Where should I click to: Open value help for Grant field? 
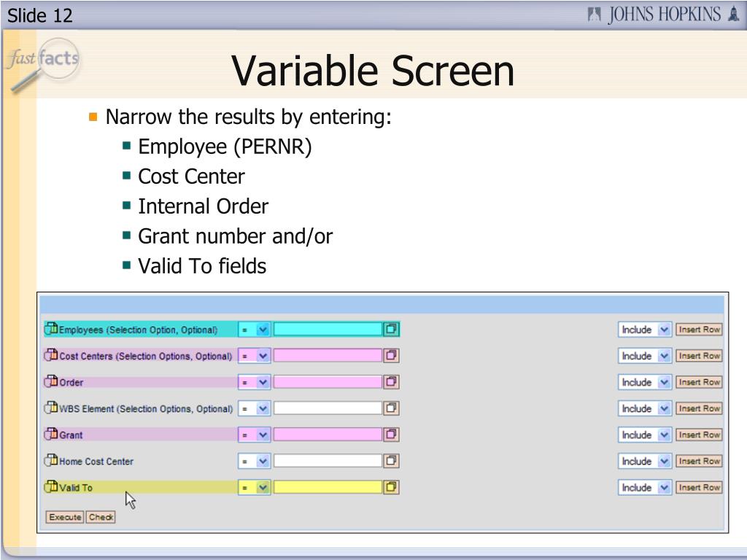pos(391,435)
